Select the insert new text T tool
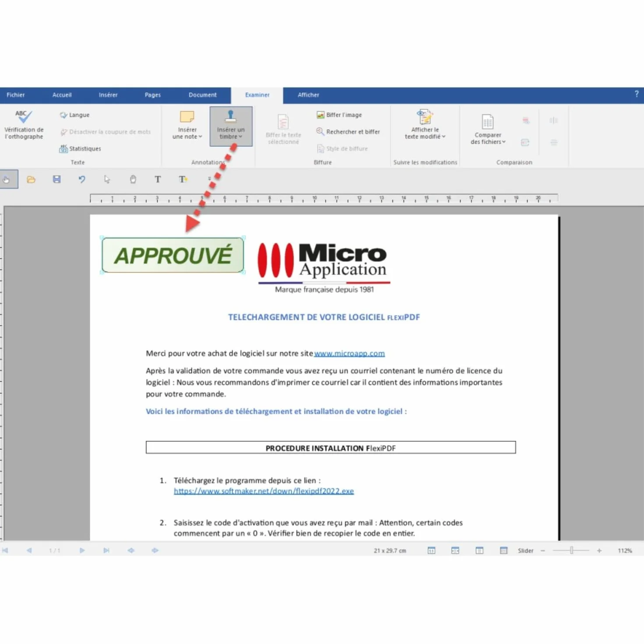 tap(183, 179)
